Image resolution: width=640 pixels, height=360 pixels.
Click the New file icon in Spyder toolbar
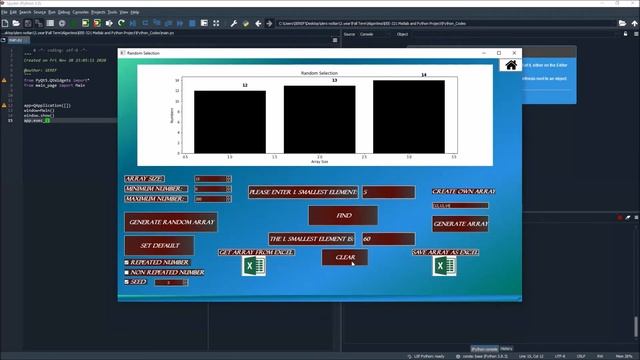point(5,23)
